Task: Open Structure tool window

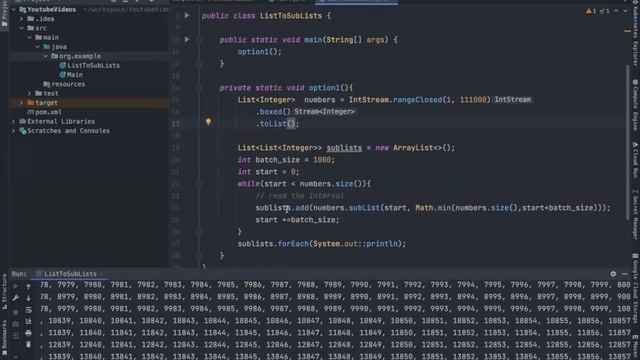Action: pos(4,291)
